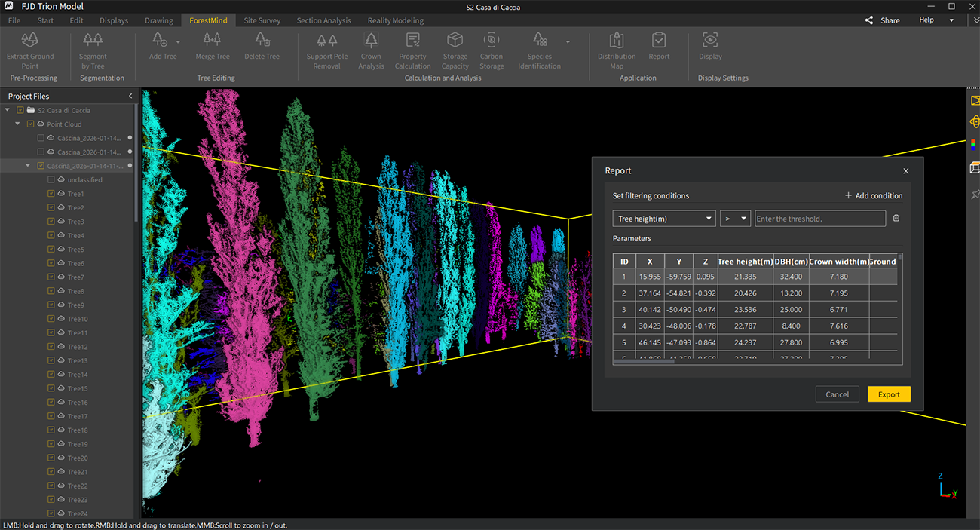Open the Section Analysis tab
Image resolution: width=980 pixels, height=530 pixels.
(x=323, y=20)
